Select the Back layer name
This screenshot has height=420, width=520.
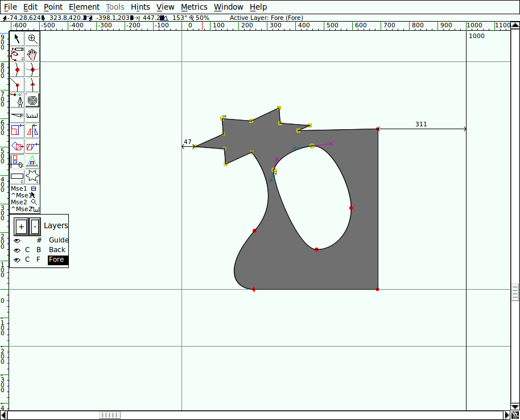point(57,250)
